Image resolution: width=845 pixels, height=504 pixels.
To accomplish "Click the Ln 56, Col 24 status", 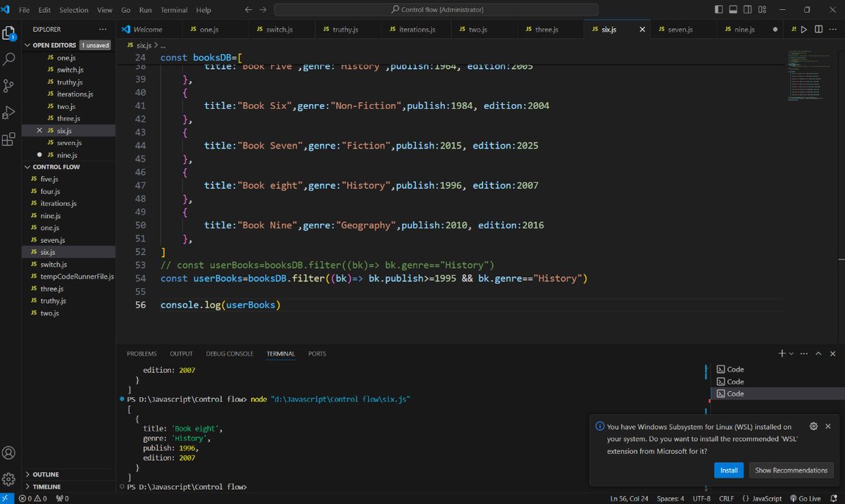I will [x=630, y=498].
